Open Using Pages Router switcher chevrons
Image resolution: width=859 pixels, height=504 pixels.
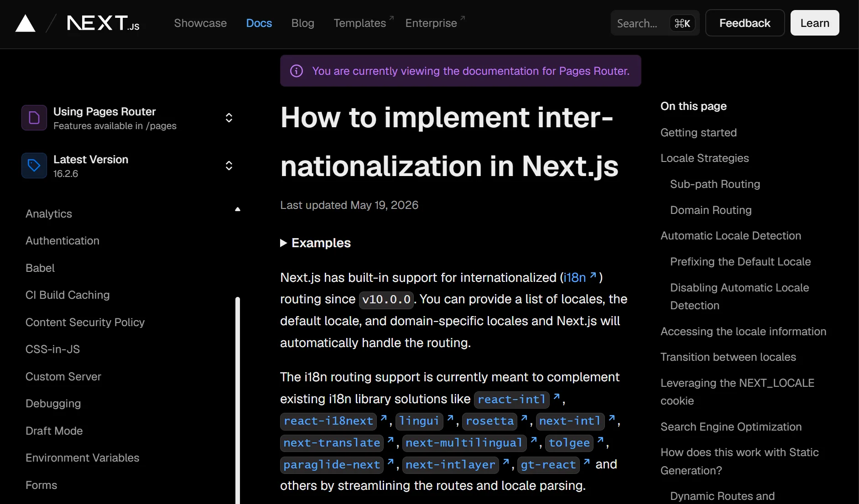[x=229, y=118]
